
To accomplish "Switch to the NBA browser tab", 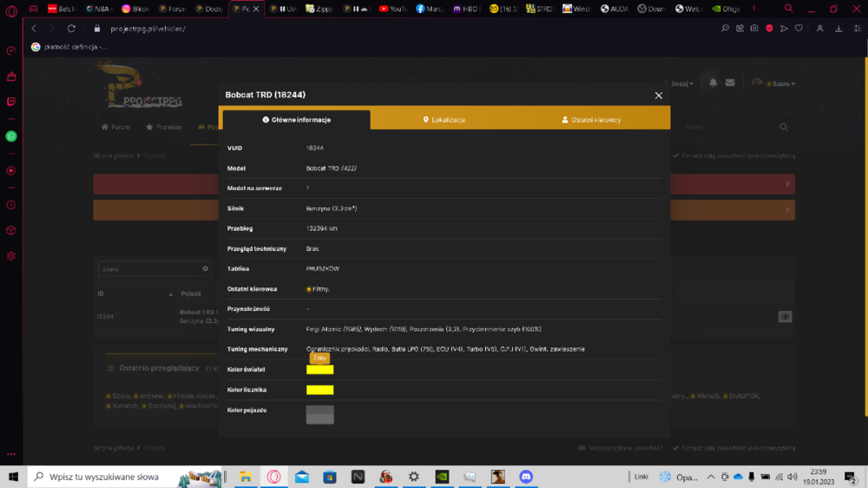I will point(99,9).
